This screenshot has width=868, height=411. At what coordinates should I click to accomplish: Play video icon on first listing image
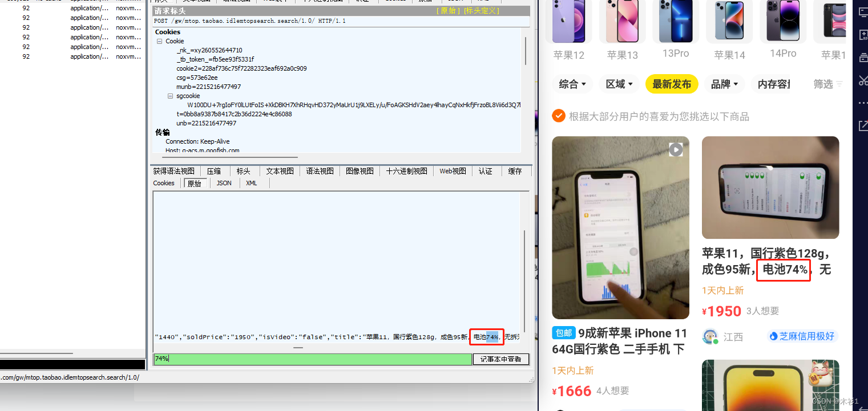coord(676,149)
